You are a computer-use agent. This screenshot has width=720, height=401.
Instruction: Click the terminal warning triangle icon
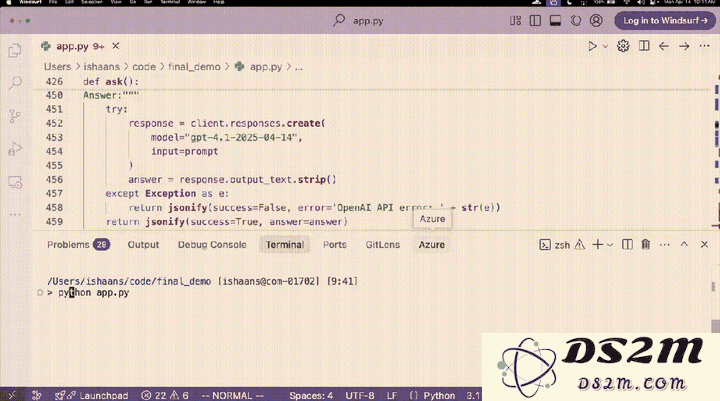pyautogui.click(x=580, y=245)
